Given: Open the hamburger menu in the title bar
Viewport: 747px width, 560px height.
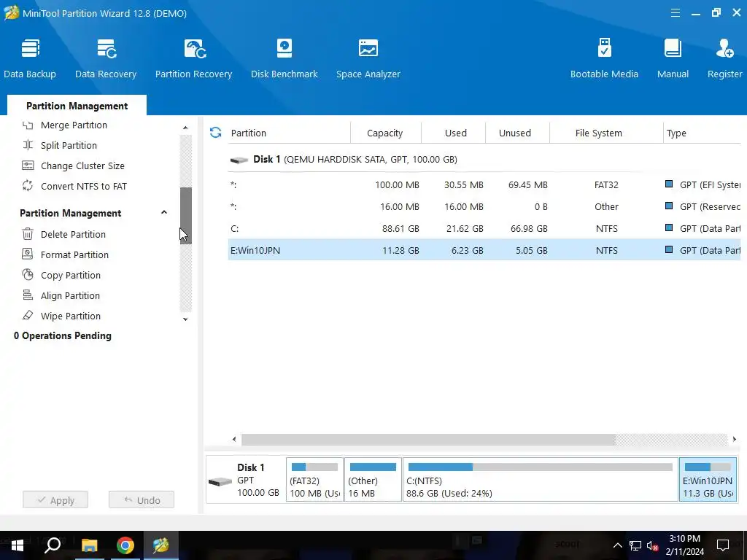Looking at the screenshot, I should coord(675,13).
